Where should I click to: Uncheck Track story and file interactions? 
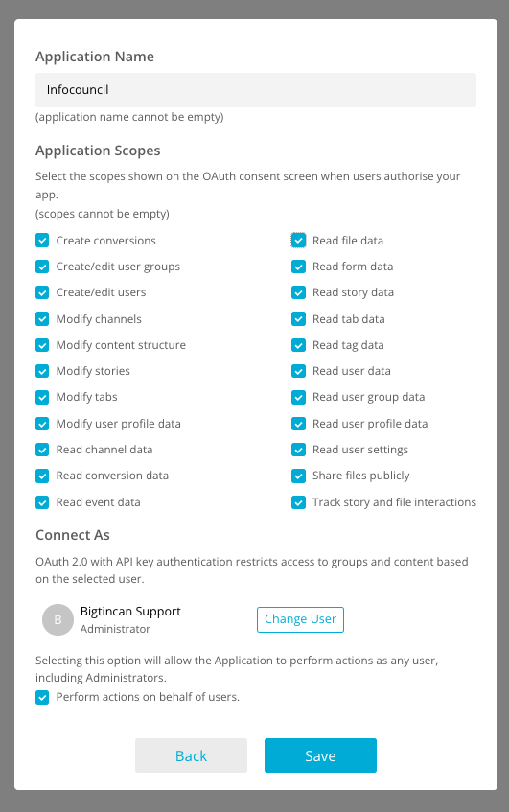tap(298, 502)
